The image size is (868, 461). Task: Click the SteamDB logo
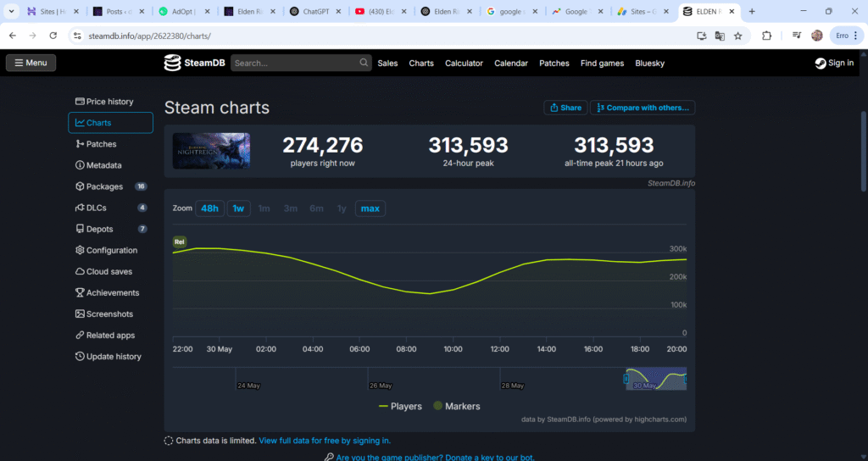click(194, 63)
